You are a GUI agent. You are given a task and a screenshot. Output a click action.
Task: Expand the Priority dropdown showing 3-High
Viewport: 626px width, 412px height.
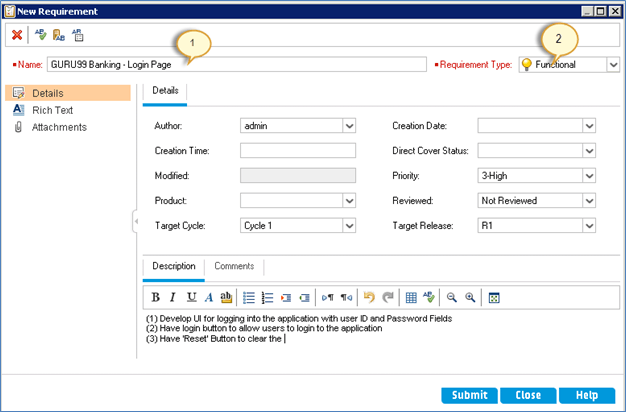589,175
